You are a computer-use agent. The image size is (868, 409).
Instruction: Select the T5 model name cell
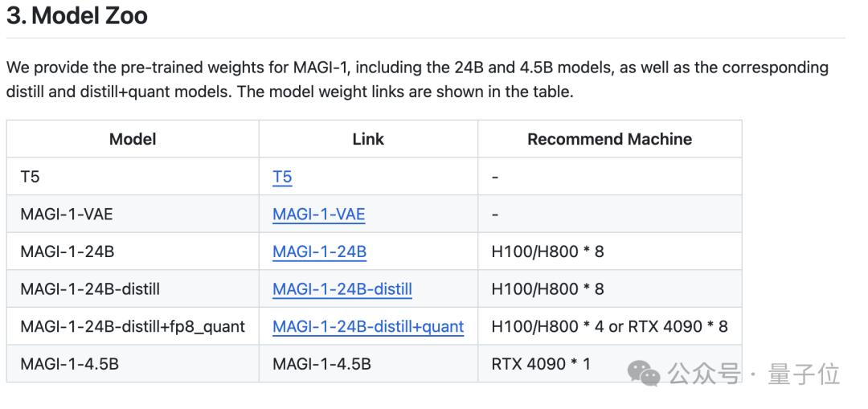(133, 177)
